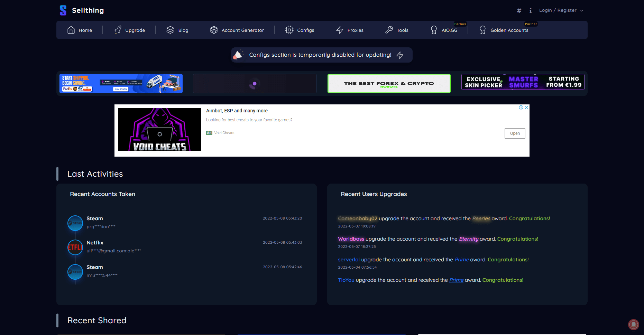Click the Netflix icon in recent accounts
The height and width of the screenshot is (335, 644).
tap(75, 247)
